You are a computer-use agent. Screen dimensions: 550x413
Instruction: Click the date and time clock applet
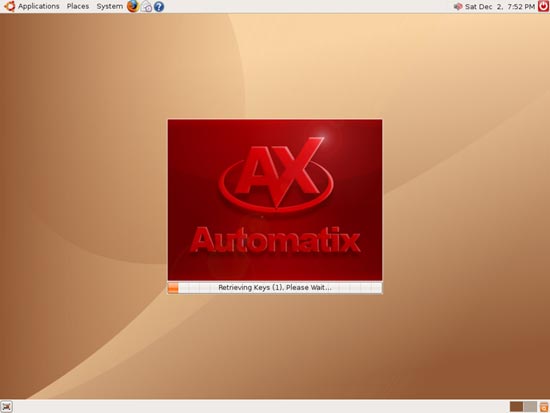point(500,6)
